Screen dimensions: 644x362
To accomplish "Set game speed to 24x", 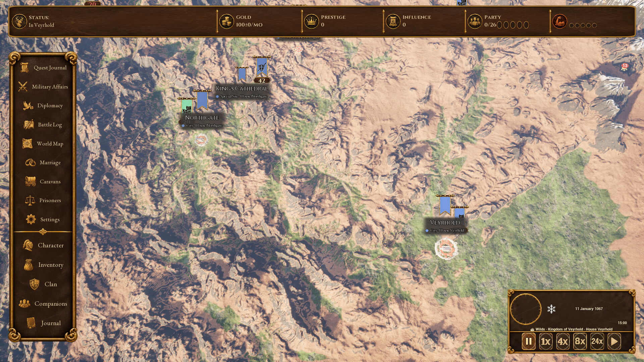I will pyautogui.click(x=597, y=342).
